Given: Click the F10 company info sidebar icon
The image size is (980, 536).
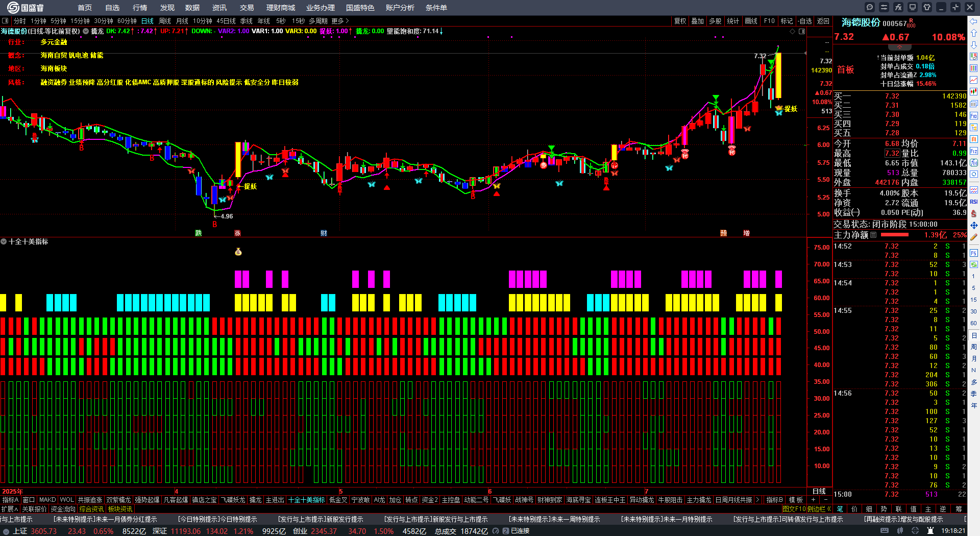Looking at the screenshot, I should tap(974, 116).
